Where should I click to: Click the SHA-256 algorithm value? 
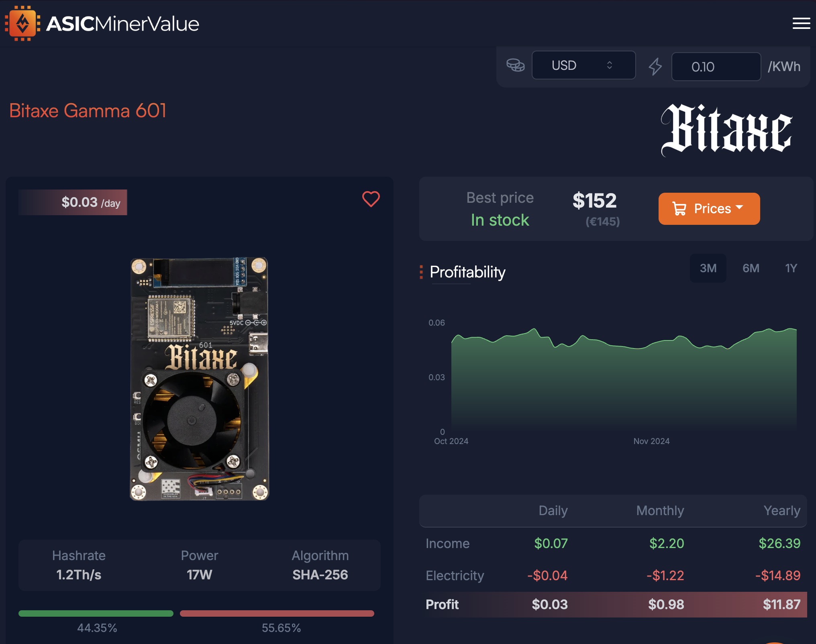tap(320, 575)
